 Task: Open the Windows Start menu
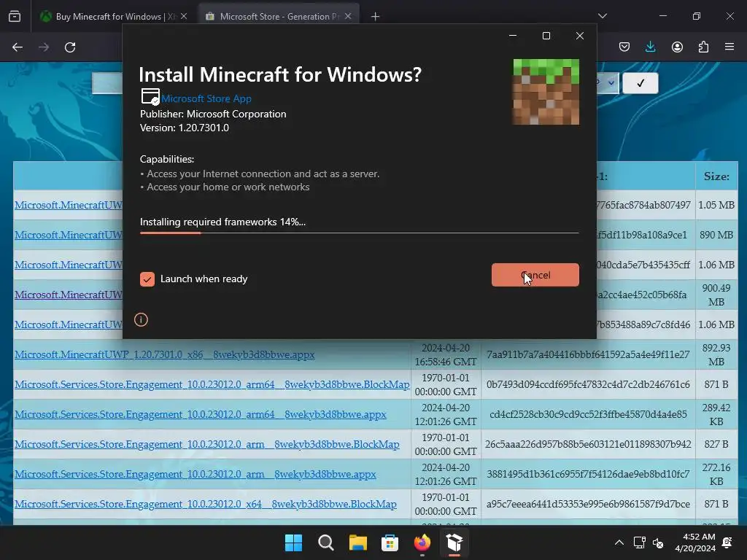293,542
